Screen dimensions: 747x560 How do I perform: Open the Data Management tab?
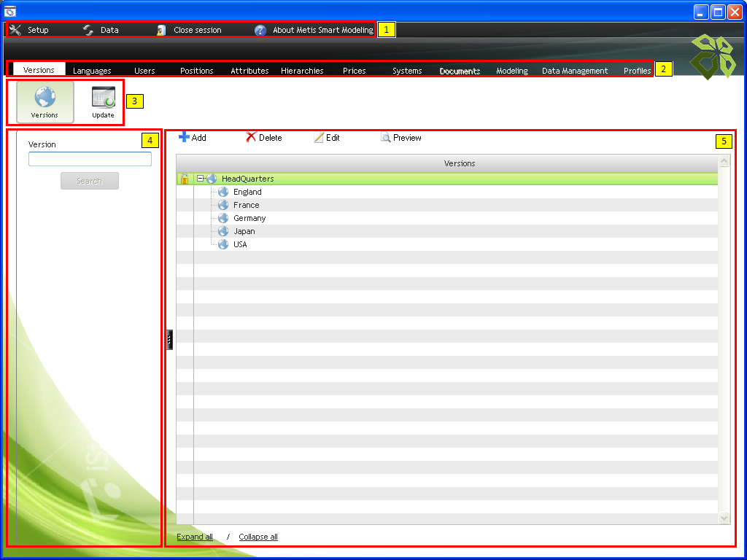click(x=575, y=71)
